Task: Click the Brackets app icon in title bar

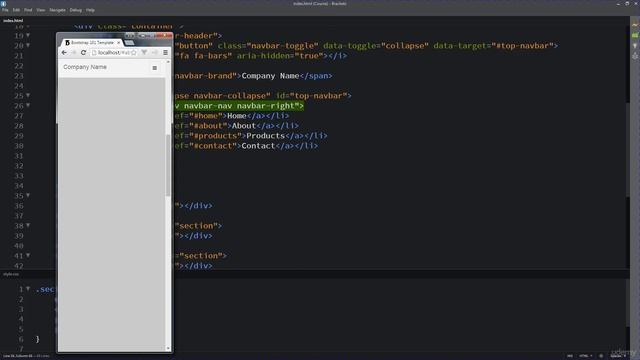Action: coord(3,3)
